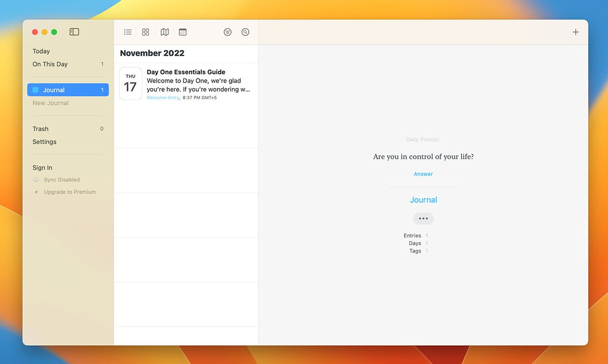Viewport: 608px width, 364px height.
Task: Open Settings from the sidebar
Action: point(45,142)
